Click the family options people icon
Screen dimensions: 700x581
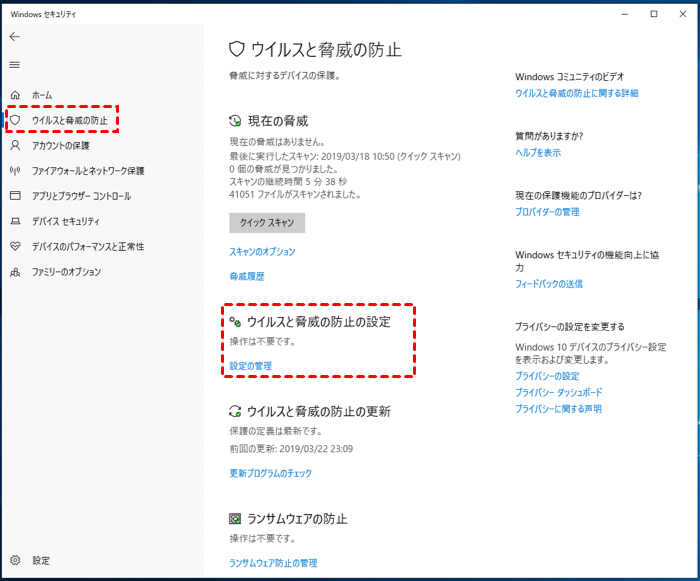(15, 272)
